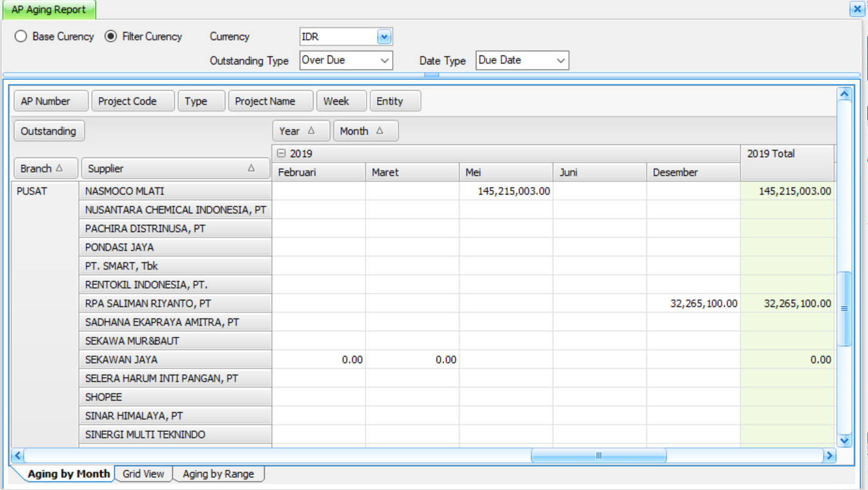
Task: Select the SEKAWA MUR&BAUT row
Action: point(175,341)
